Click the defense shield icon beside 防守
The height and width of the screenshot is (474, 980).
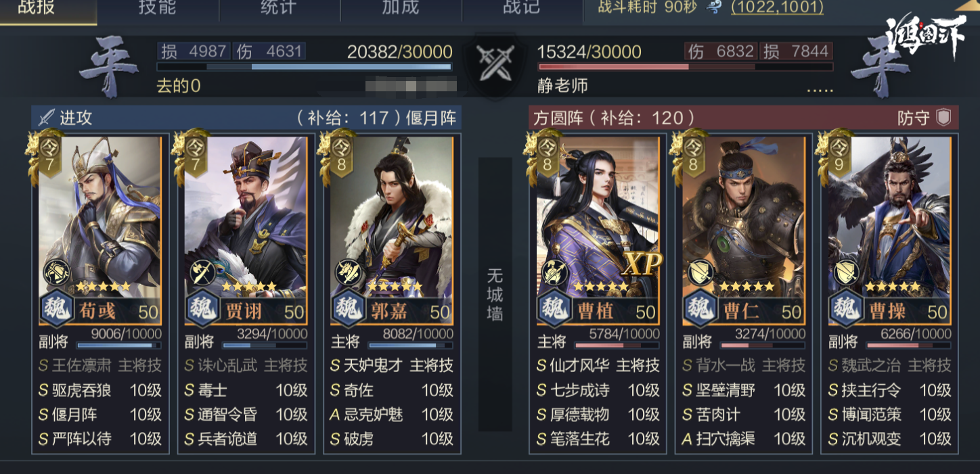tap(943, 118)
